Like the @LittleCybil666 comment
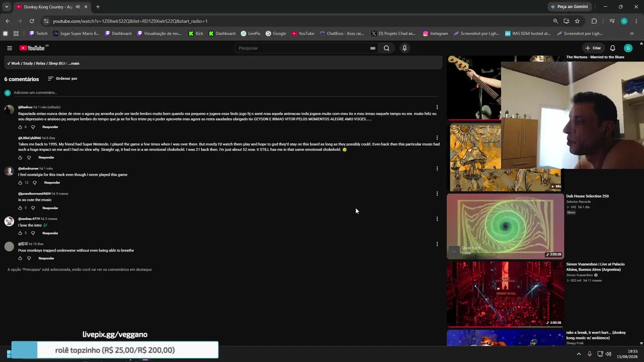 coord(20,158)
